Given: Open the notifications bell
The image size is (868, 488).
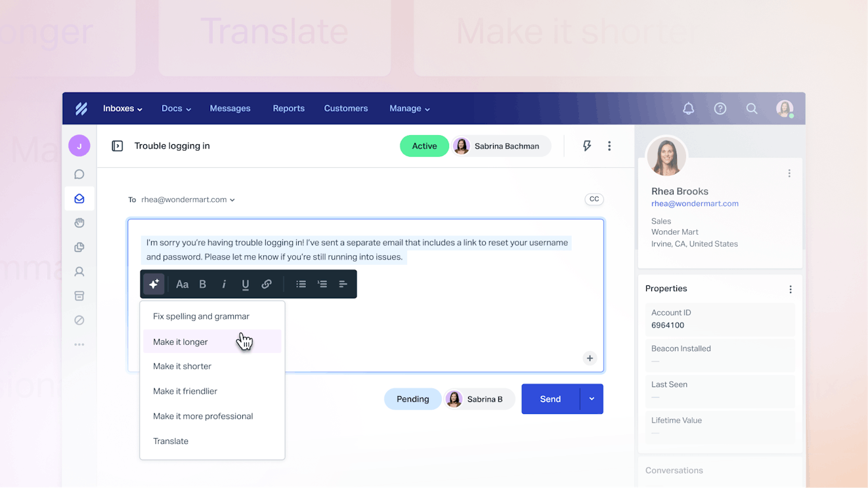Looking at the screenshot, I should pos(688,109).
